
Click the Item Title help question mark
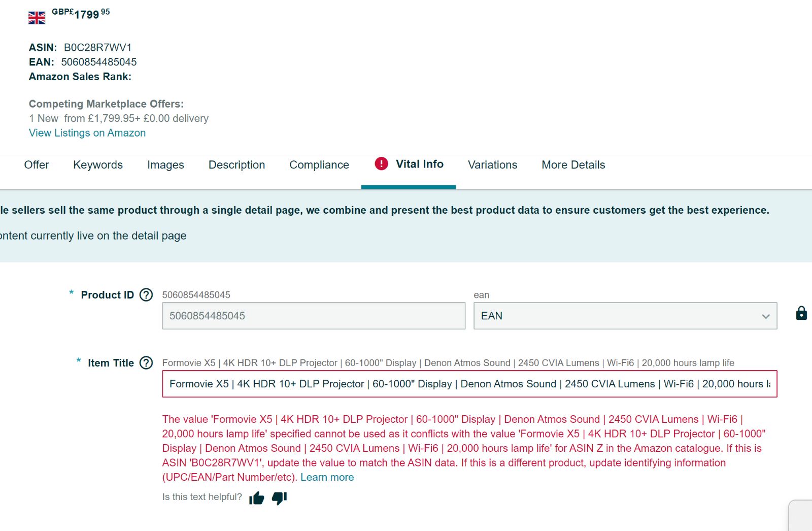tap(146, 363)
